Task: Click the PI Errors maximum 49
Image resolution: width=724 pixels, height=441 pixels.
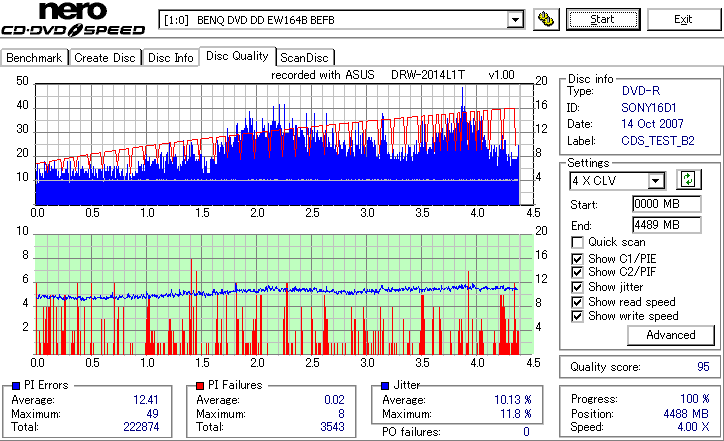Action: (152, 413)
